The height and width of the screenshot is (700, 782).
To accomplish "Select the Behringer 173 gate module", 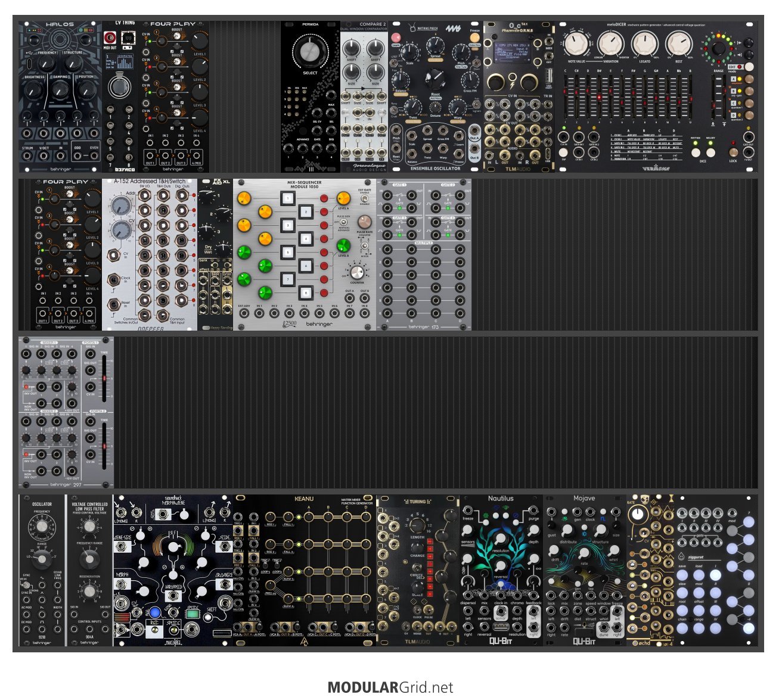I will point(424,254).
